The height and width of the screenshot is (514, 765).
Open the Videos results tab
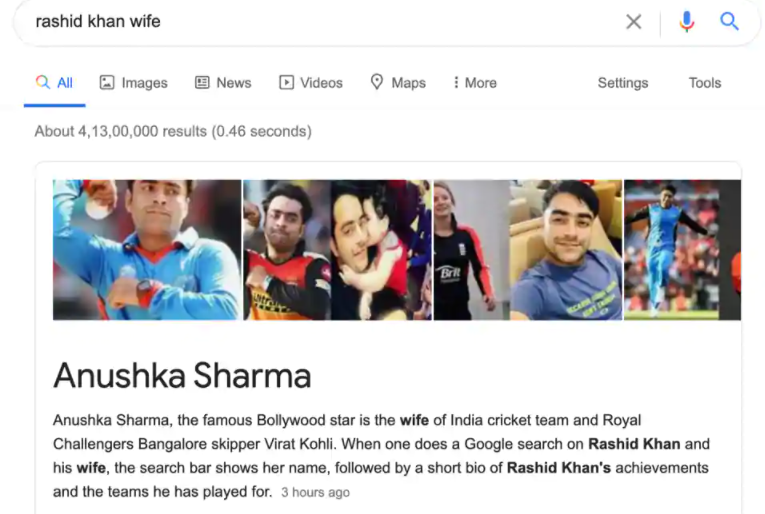pos(311,83)
